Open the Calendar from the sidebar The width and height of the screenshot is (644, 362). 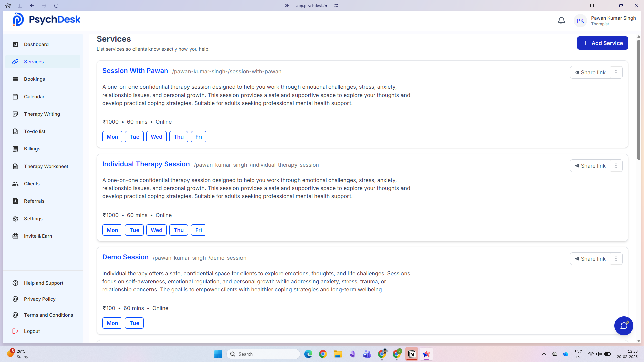point(35,97)
